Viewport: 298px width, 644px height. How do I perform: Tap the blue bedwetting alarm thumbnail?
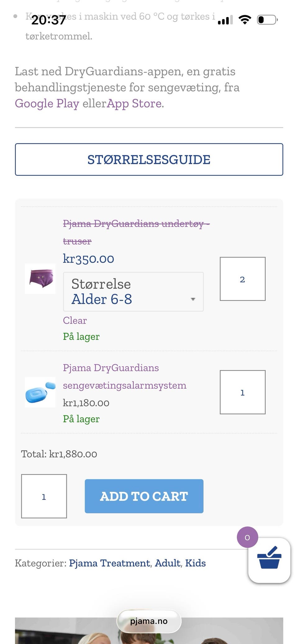click(x=40, y=392)
